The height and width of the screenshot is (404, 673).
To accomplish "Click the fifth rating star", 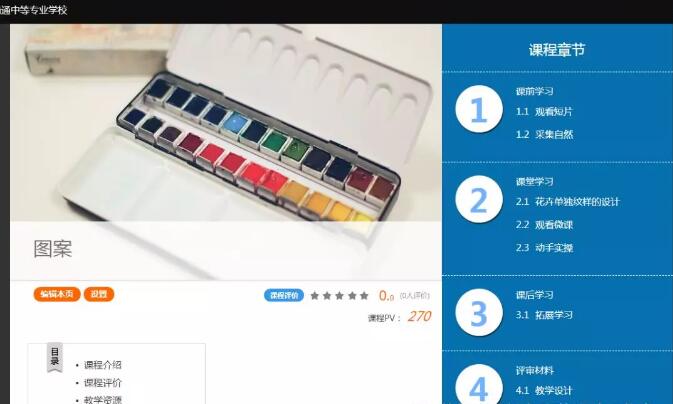I will [x=364, y=295].
